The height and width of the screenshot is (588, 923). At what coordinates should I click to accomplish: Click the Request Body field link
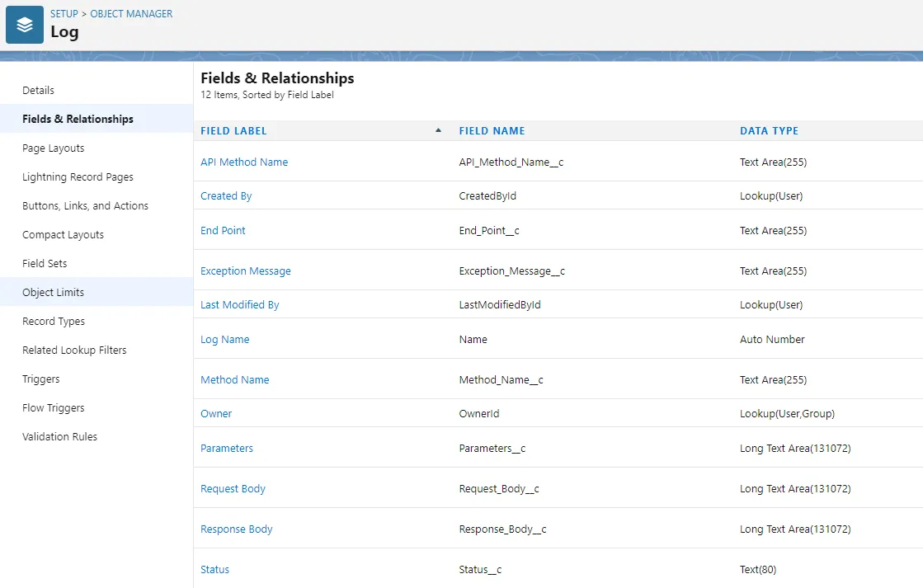233,489
